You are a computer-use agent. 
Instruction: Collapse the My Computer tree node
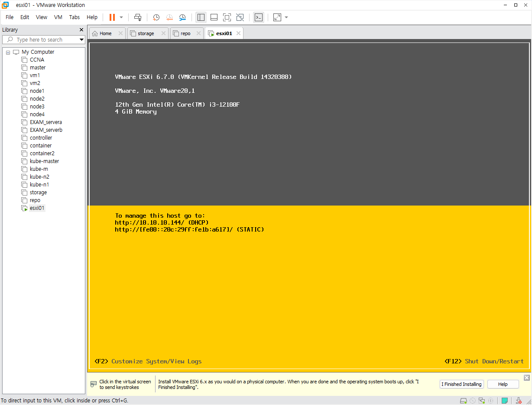tap(8, 52)
